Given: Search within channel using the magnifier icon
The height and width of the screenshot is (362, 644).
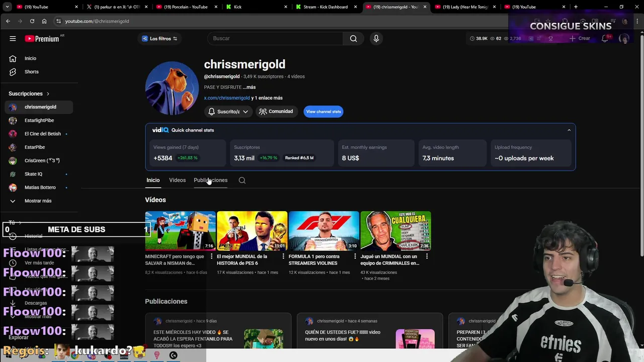Looking at the screenshot, I should pos(242,180).
